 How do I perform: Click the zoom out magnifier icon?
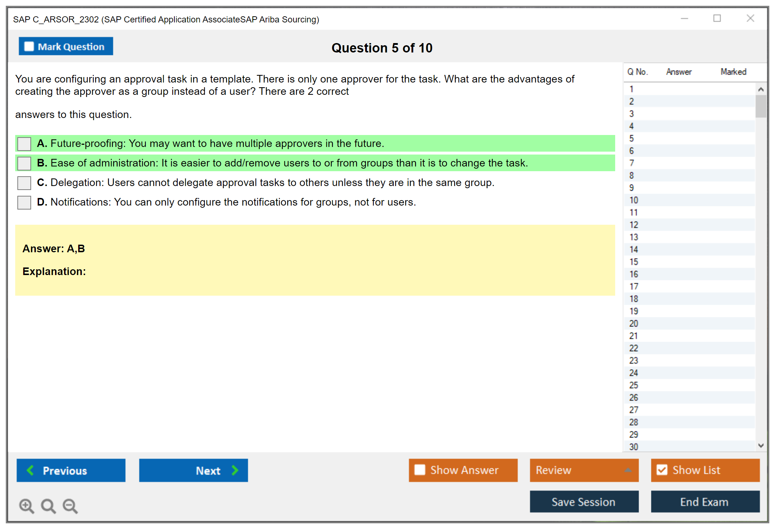pyautogui.click(x=70, y=506)
